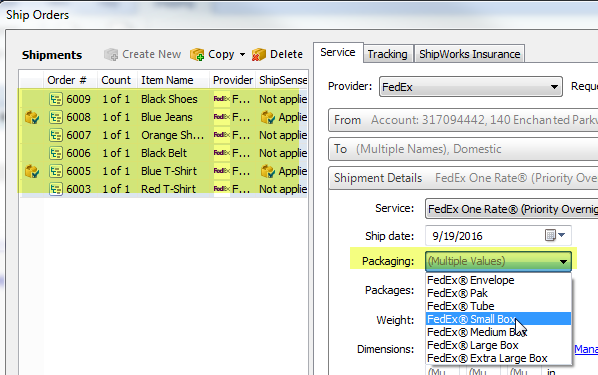Select Blue Jeans item name

point(167,117)
